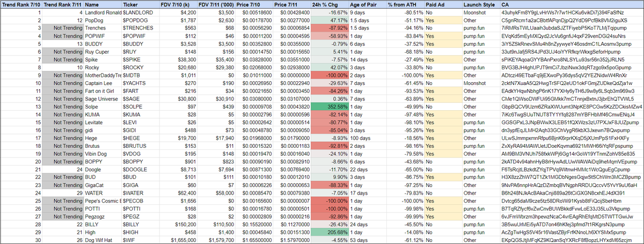The width and height of the screenshot is (644, 244).
Task: Select the 'Doogle' name cell
Action: pyautogui.click(x=103, y=169)
